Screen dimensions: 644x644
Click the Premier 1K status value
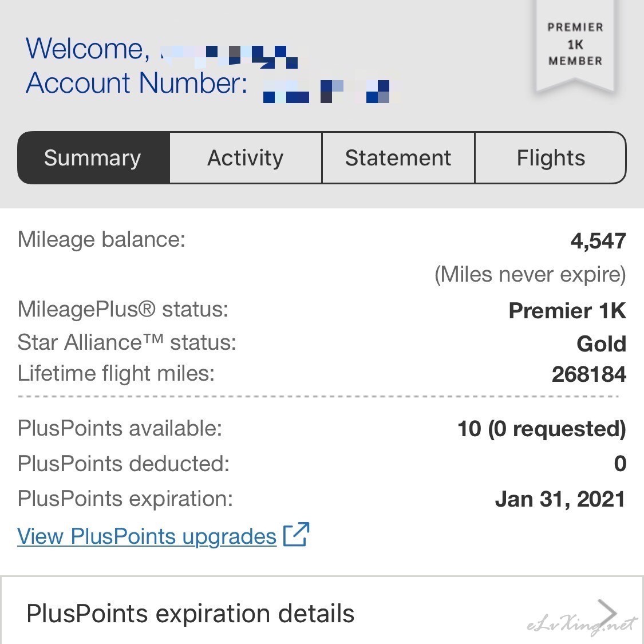coord(567,310)
